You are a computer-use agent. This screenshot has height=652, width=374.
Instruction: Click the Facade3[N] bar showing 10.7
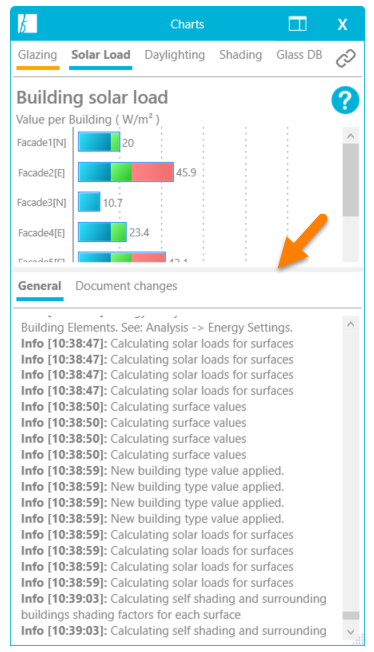click(x=89, y=202)
